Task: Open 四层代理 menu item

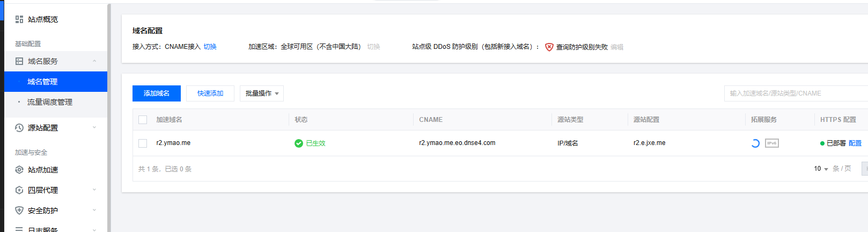Action: click(x=43, y=190)
